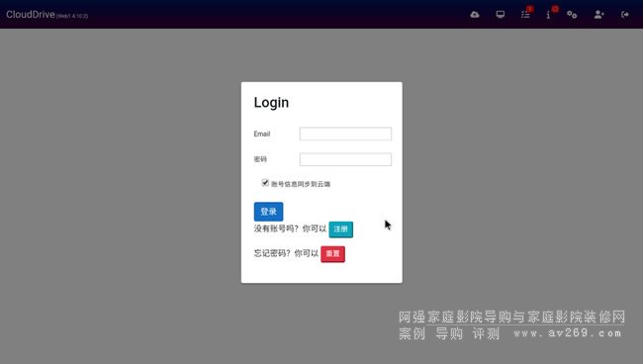Click the Login heading text
This screenshot has height=364, width=643.
(271, 102)
